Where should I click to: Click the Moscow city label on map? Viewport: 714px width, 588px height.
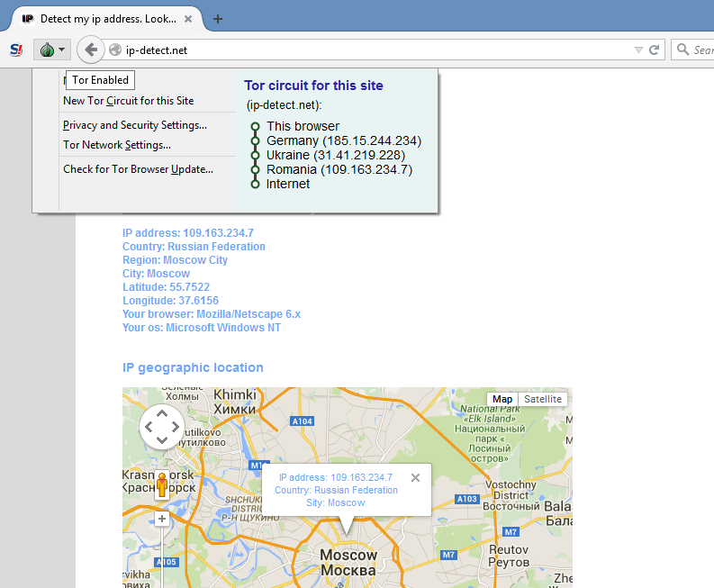pyautogui.click(x=348, y=563)
